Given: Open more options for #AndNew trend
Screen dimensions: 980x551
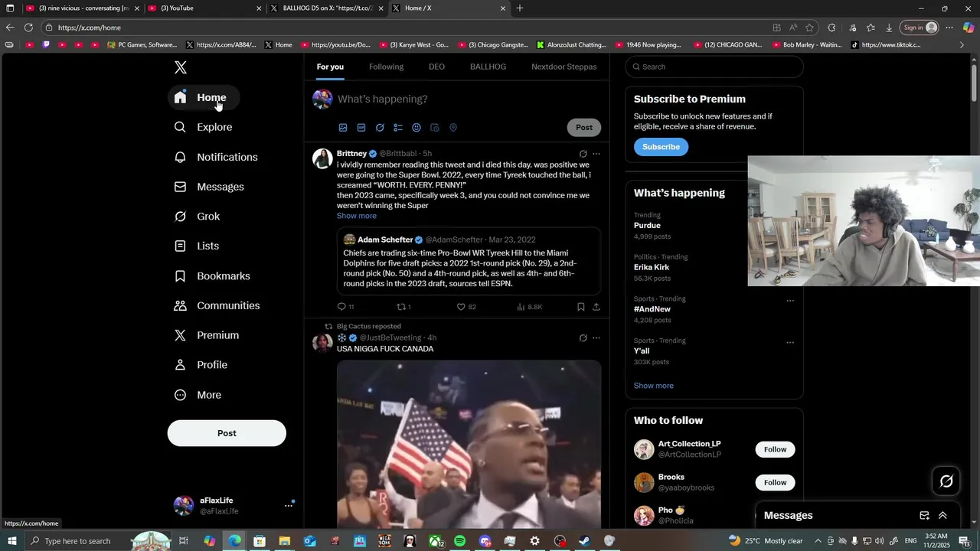Looking at the screenshot, I should click(790, 301).
